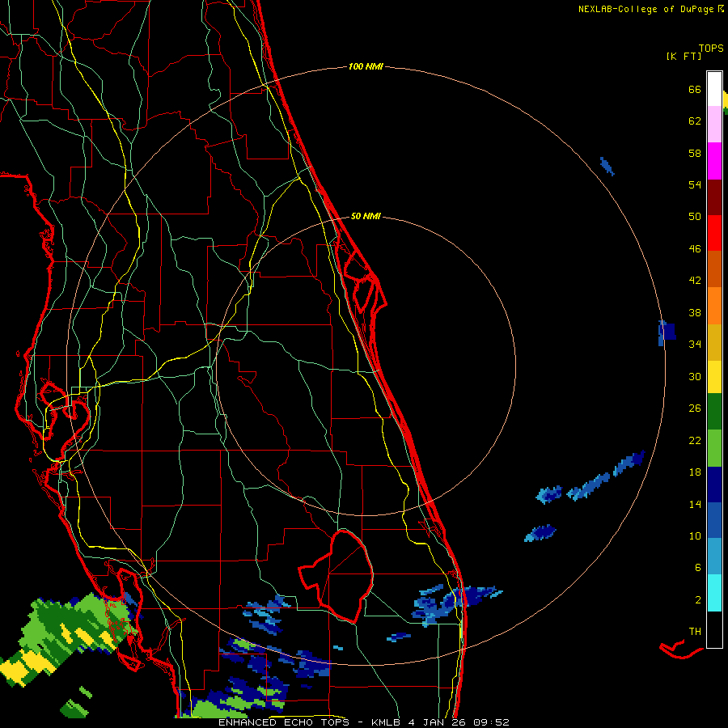Click the 50 NMI range ring label
Image resolution: width=728 pixels, height=728 pixels.
(x=366, y=216)
